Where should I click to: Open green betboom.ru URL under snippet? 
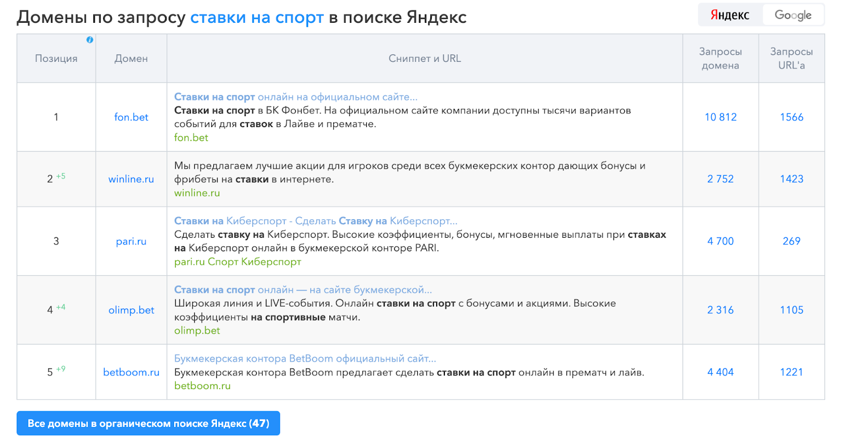point(202,386)
